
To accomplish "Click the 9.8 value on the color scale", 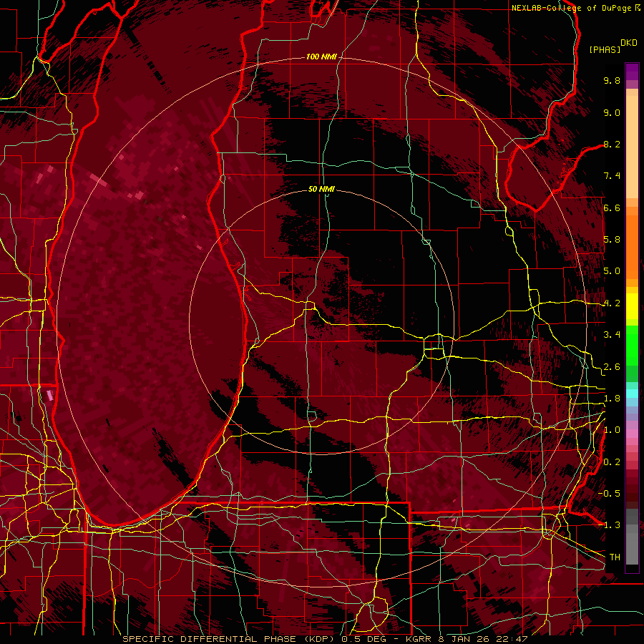I will [x=612, y=80].
